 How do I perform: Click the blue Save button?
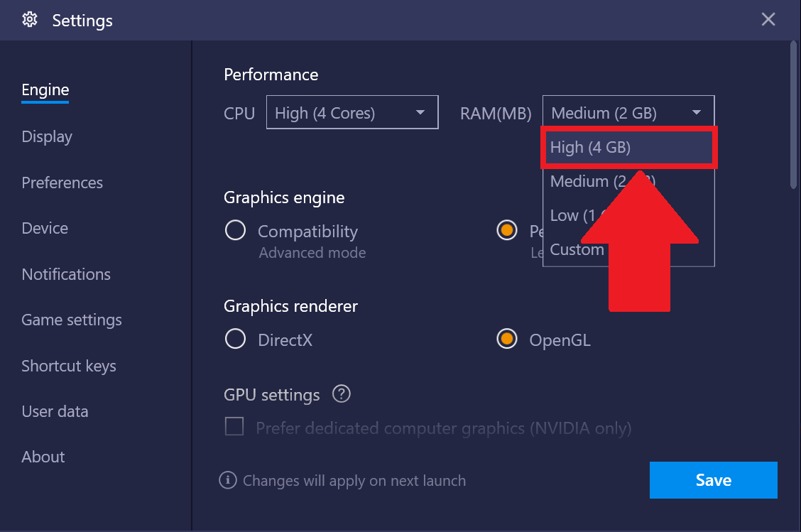click(x=713, y=480)
